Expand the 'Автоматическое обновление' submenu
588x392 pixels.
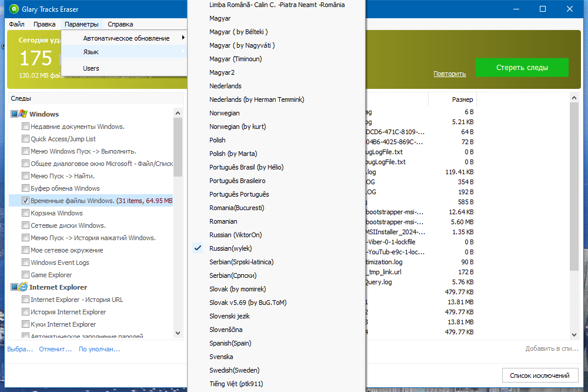(x=124, y=38)
